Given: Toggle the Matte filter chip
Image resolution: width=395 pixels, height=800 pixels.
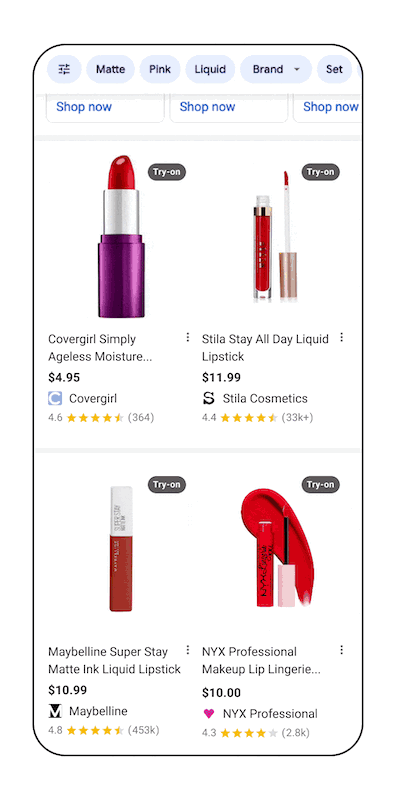Looking at the screenshot, I should pos(110,69).
